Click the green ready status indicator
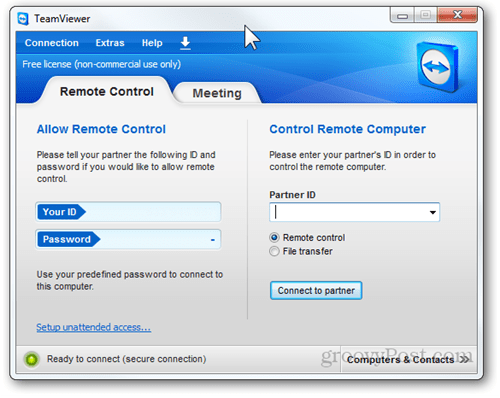 32,359
